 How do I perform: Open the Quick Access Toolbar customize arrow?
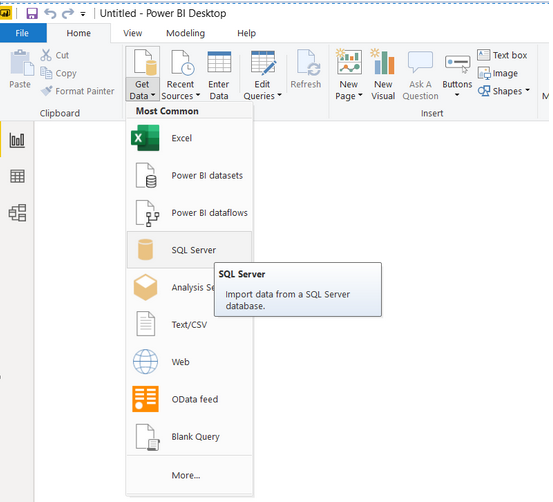[x=83, y=14]
